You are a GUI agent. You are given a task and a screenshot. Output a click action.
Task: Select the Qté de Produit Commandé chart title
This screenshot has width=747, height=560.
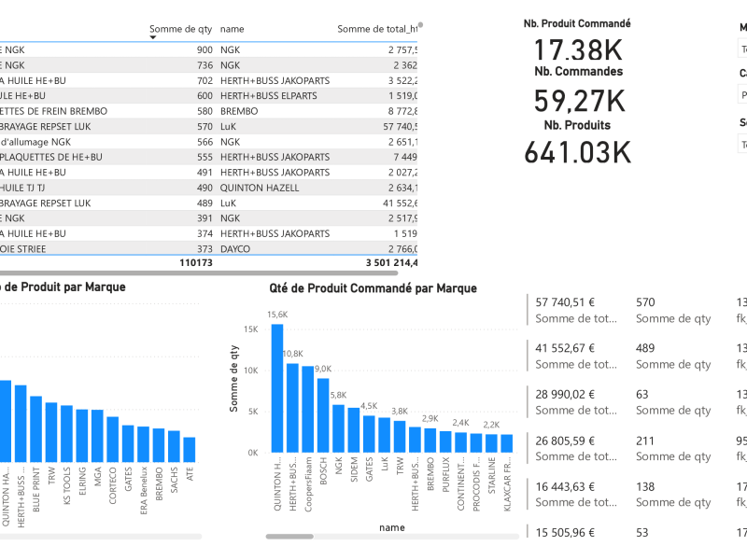click(373, 288)
